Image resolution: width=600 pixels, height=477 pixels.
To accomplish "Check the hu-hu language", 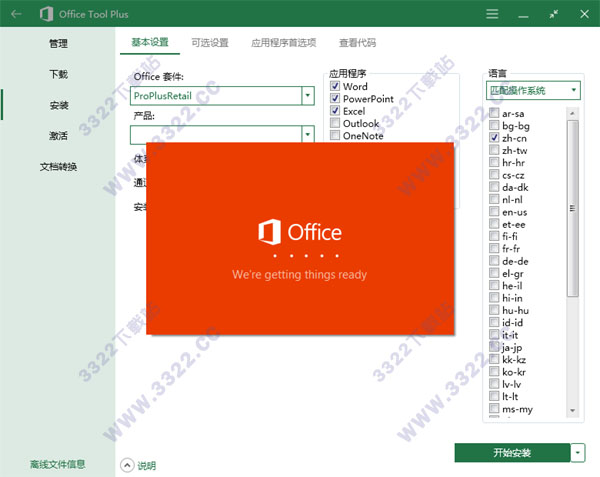I will (x=494, y=310).
